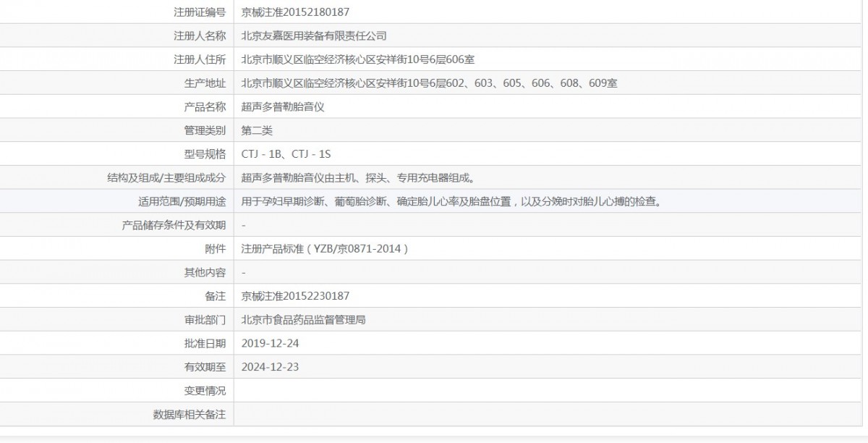Select remark value 京械注准20152230187

(296, 296)
